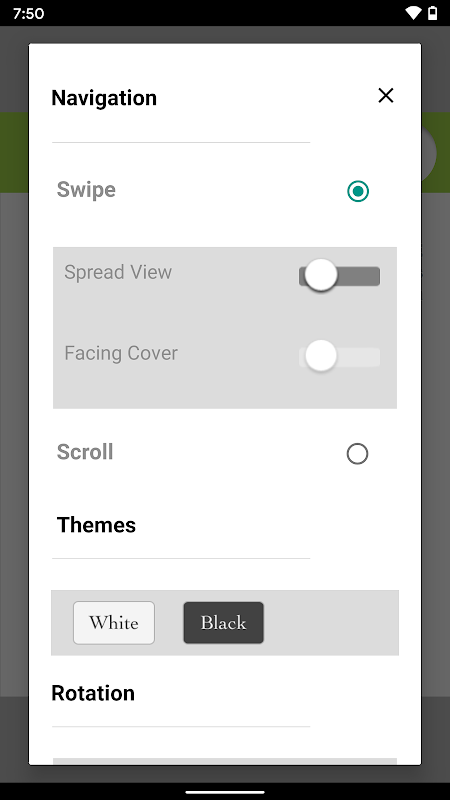Close the Navigation settings dialog
The image size is (450, 800).
(386, 95)
